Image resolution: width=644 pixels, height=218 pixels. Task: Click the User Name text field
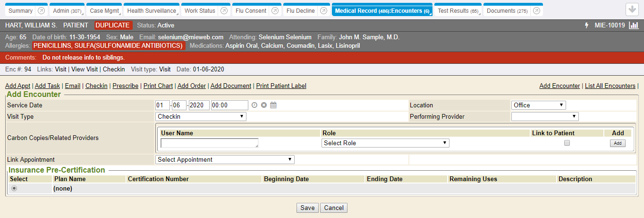(209, 143)
